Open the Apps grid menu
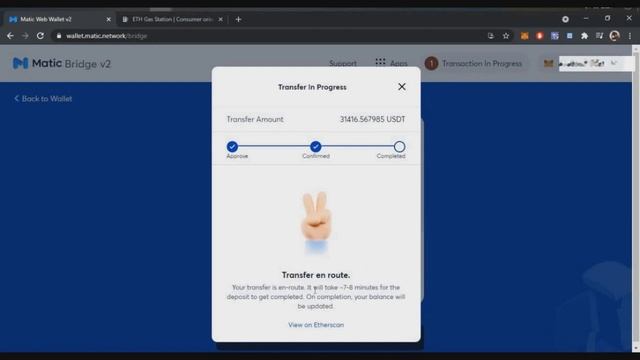 tap(391, 63)
